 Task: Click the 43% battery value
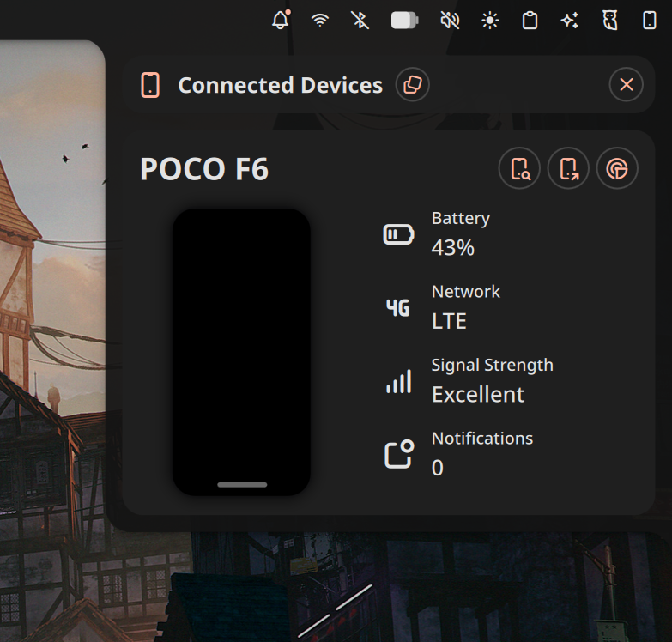(453, 248)
